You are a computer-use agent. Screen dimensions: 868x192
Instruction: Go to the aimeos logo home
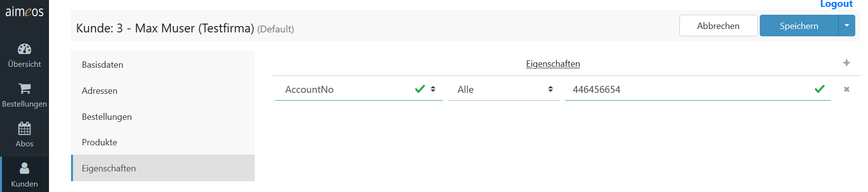(24, 12)
